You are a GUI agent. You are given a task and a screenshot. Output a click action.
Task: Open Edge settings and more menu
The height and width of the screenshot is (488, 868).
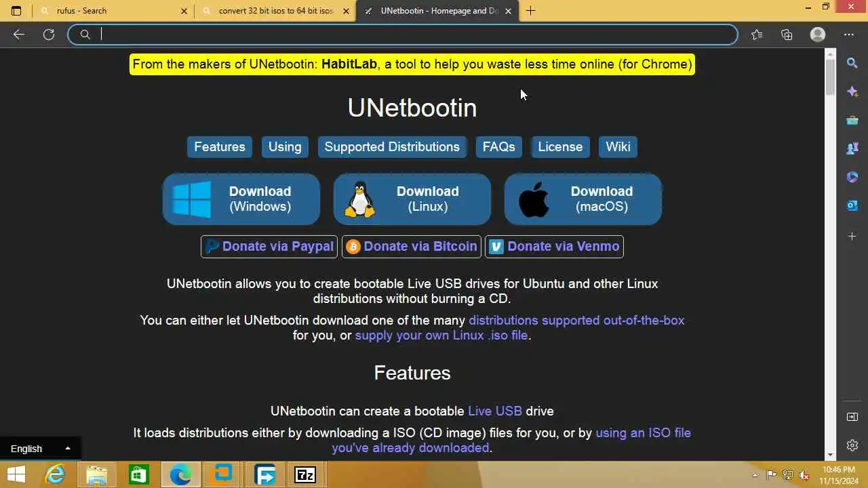point(849,35)
